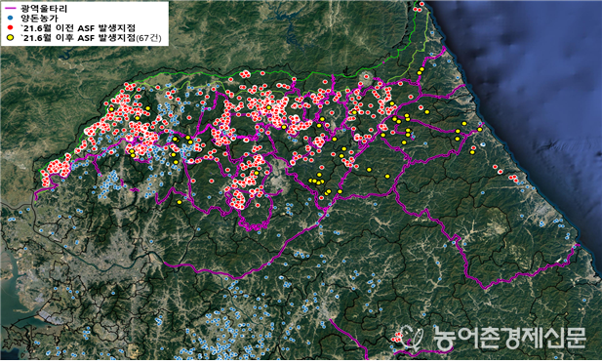Click the '21.6월 이전 ASF 발생지점 legend text
This screenshot has height=364, width=602.
click(78, 28)
